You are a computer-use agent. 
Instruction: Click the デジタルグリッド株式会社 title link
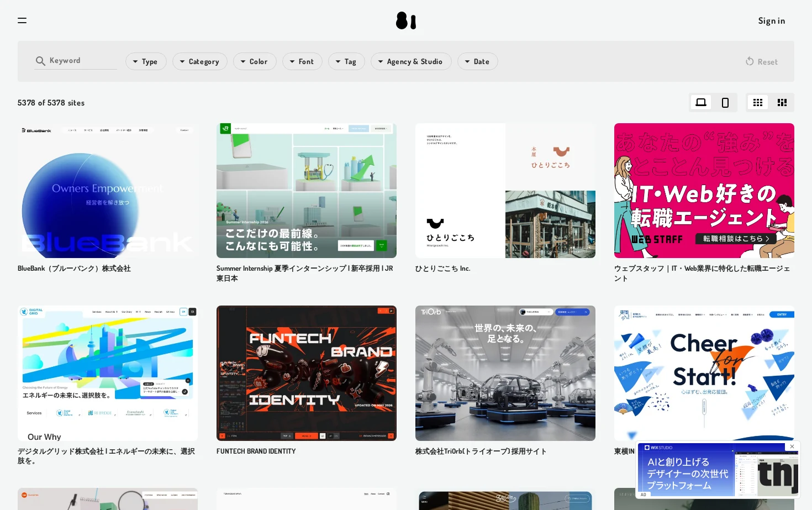tap(106, 456)
